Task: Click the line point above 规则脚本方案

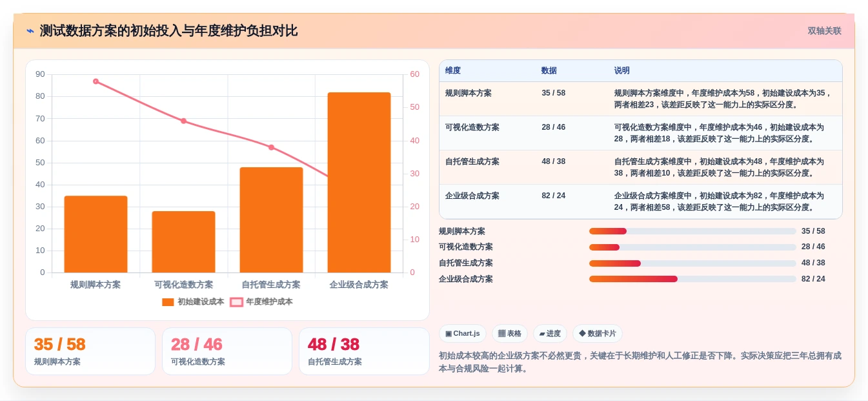Action: [x=96, y=81]
